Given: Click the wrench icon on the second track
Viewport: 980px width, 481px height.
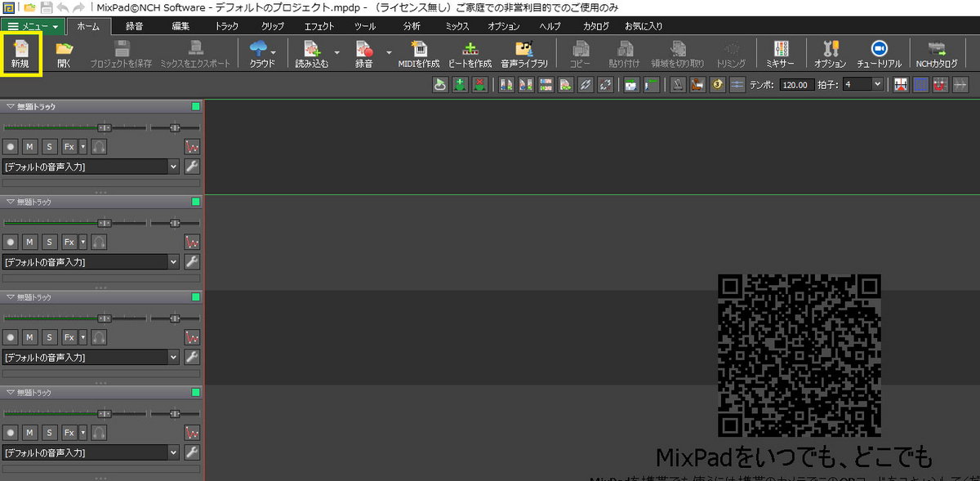Looking at the screenshot, I should click(x=193, y=261).
